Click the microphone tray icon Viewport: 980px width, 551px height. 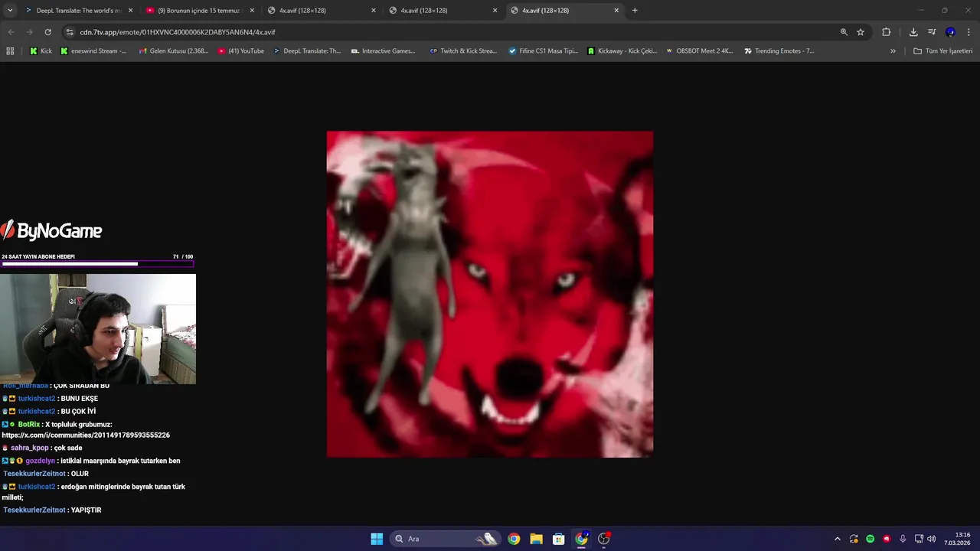tap(903, 539)
